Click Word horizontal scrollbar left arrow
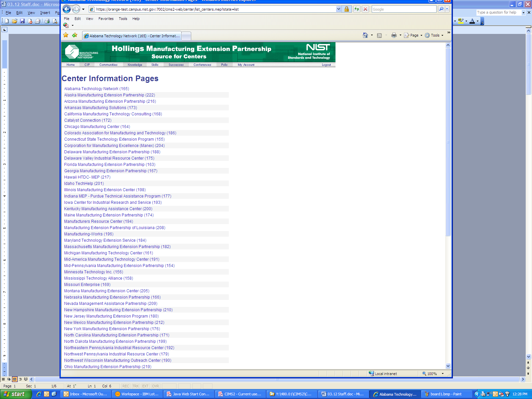 click(x=32, y=379)
